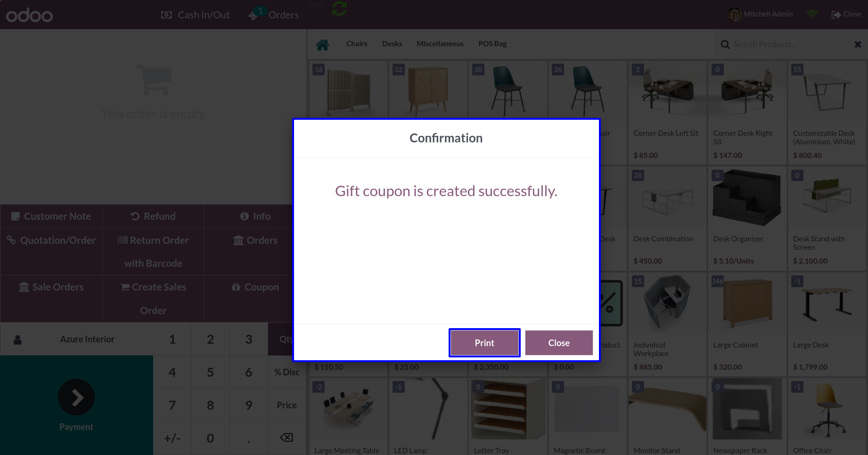Screen dimensions: 868x455
Task: Select the Price mode on numpad
Action: tap(287, 405)
